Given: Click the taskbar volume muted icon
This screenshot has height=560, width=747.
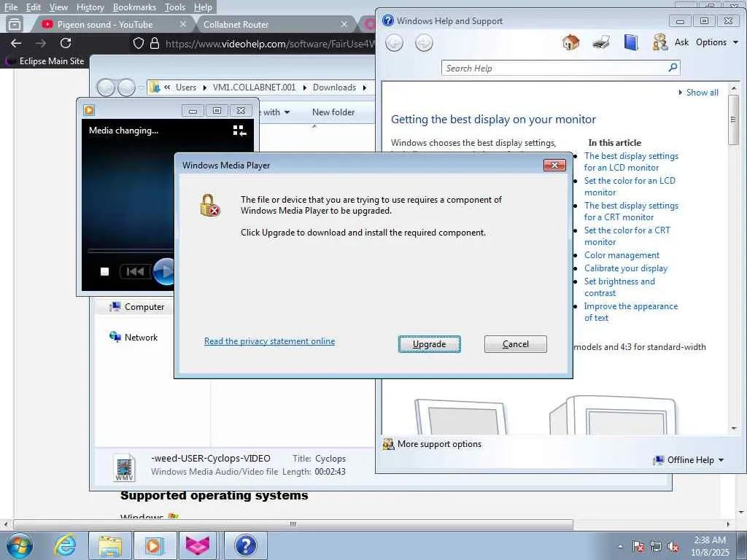Looking at the screenshot, I should (x=673, y=547).
